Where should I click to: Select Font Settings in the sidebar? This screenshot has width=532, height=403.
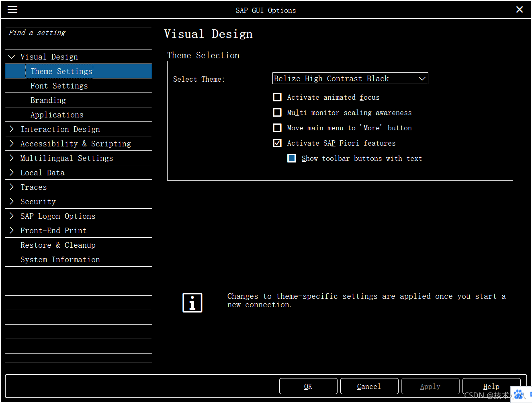point(59,86)
